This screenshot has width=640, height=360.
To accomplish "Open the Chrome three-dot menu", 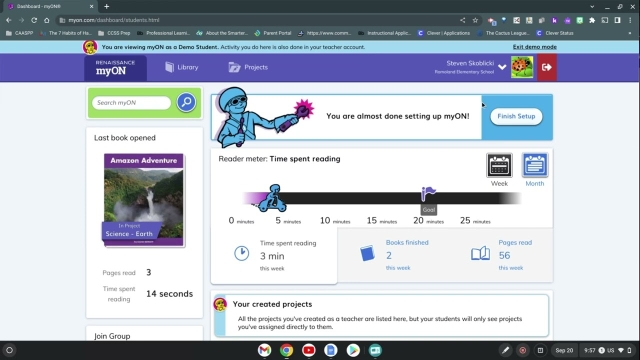I will (630, 20).
